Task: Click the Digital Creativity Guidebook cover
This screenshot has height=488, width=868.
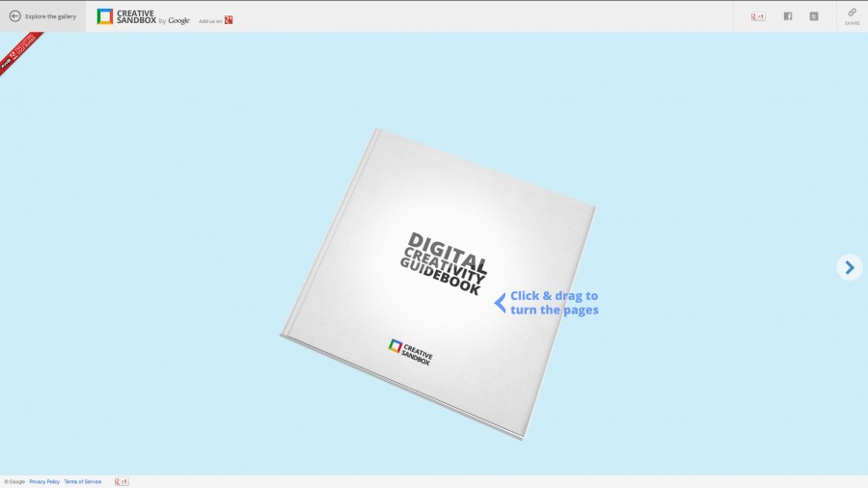Action: pos(439,284)
